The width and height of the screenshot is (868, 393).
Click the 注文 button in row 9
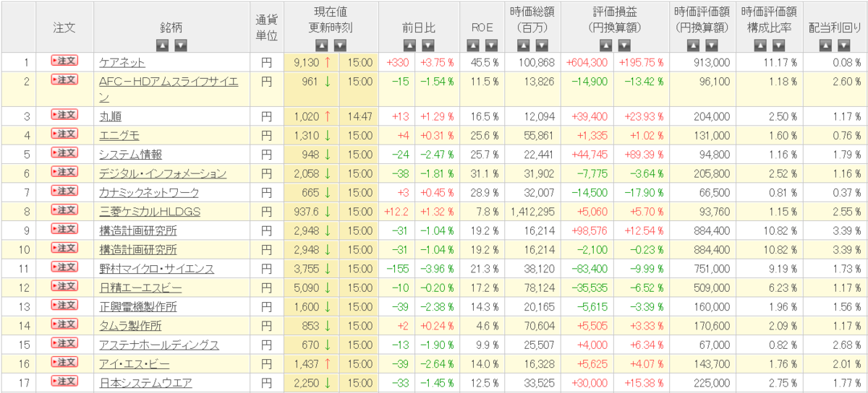pyautogui.click(x=64, y=229)
